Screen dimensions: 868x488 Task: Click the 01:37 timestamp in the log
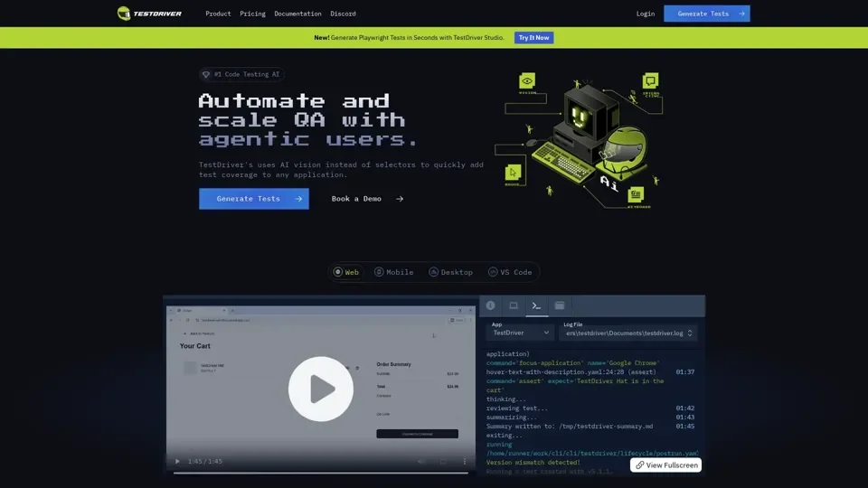click(684, 372)
